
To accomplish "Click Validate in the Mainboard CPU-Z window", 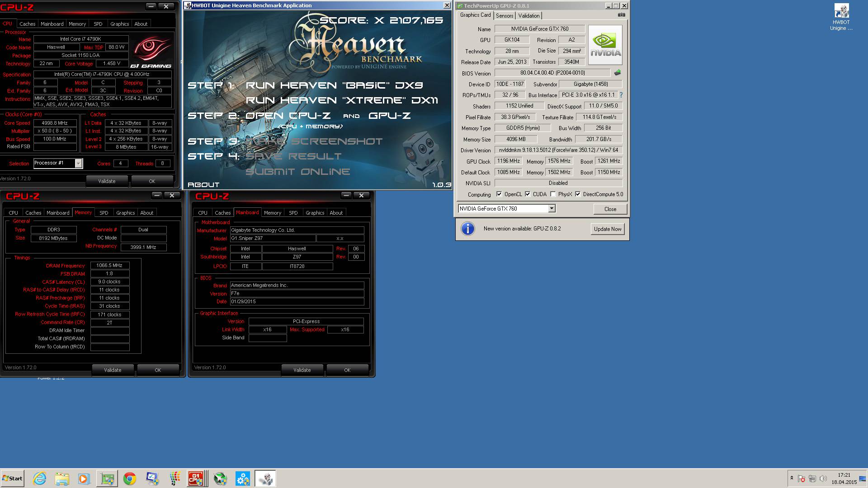I will tap(302, 370).
